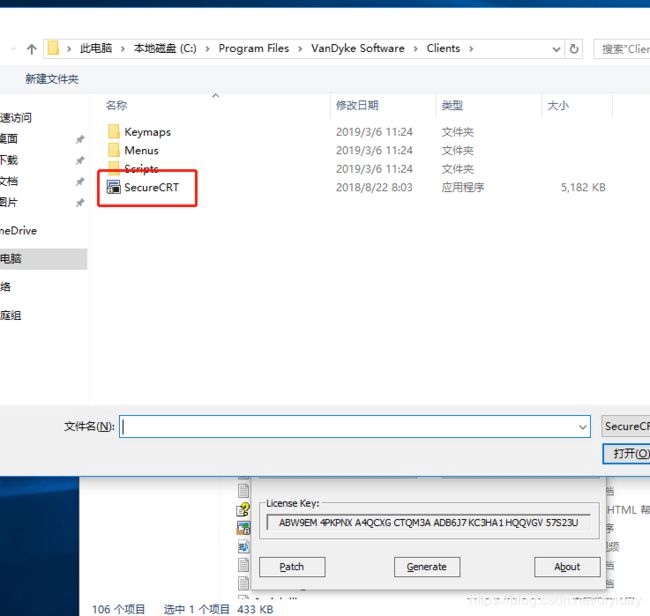This screenshot has height=616, width=650.
Task: Select the SecureCRT file name
Action: click(152, 187)
